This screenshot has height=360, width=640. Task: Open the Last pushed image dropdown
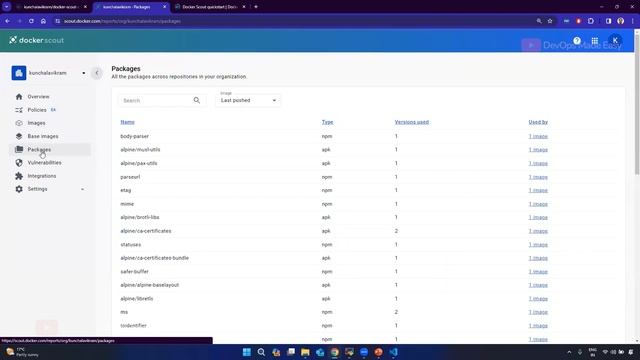248,100
